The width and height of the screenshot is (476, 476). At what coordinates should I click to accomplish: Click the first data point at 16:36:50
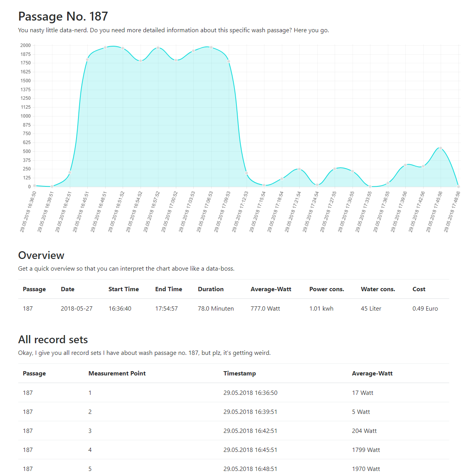[x=35, y=186]
